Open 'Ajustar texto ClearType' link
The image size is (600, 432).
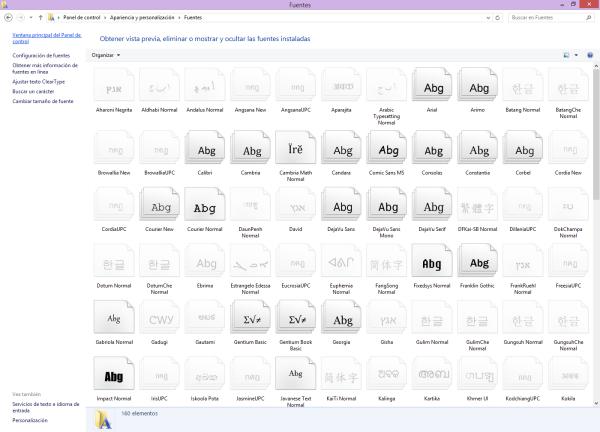(x=39, y=81)
